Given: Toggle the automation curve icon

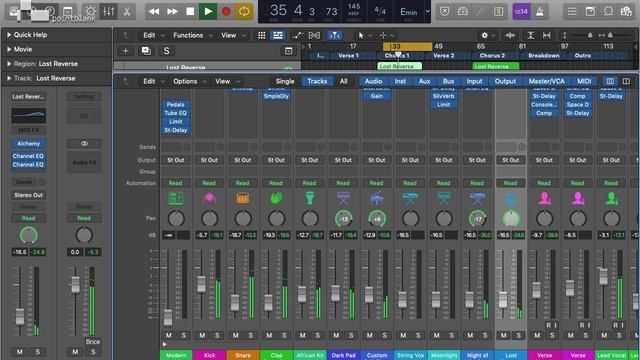Looking at the screenshot, I should [x=297, y=36].
